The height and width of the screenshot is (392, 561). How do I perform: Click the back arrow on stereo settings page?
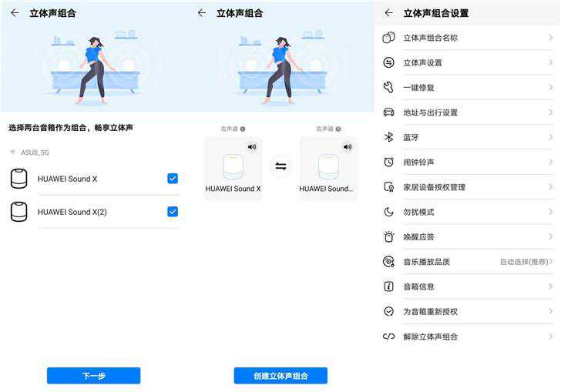[388, 13]
